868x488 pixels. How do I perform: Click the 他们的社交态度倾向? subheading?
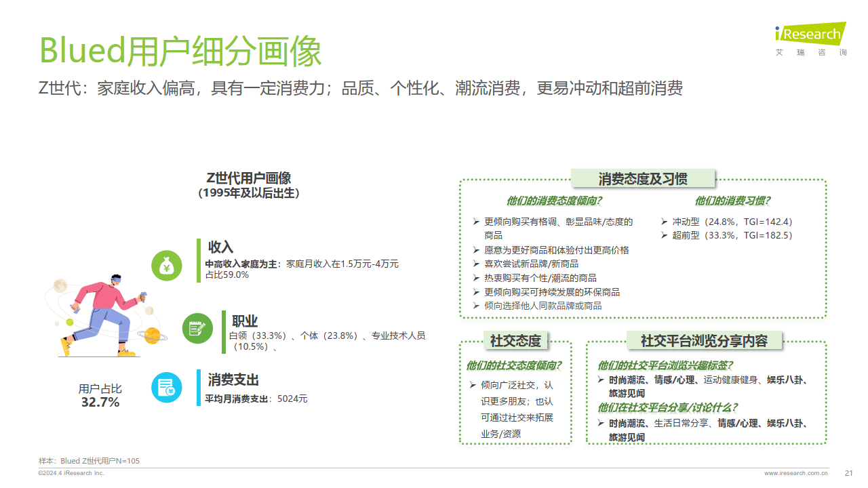513,366
